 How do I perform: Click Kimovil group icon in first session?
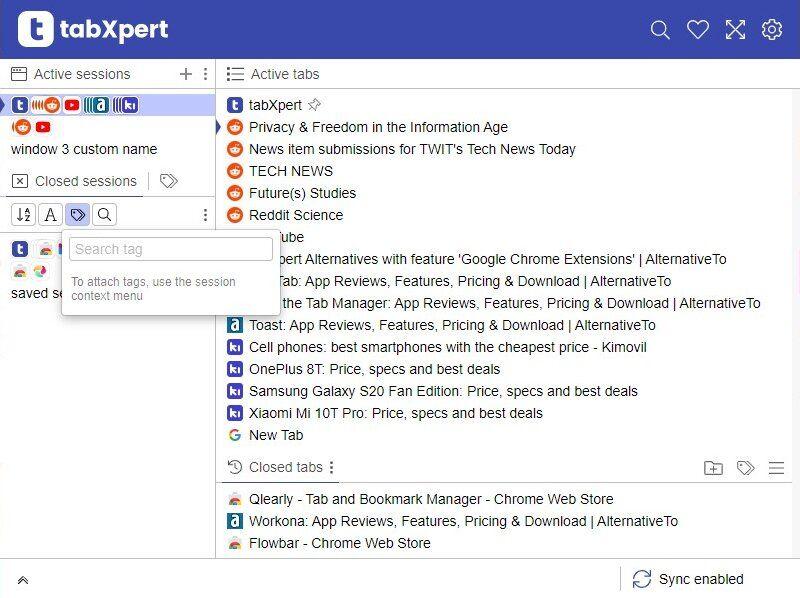(x=126, y=105)
